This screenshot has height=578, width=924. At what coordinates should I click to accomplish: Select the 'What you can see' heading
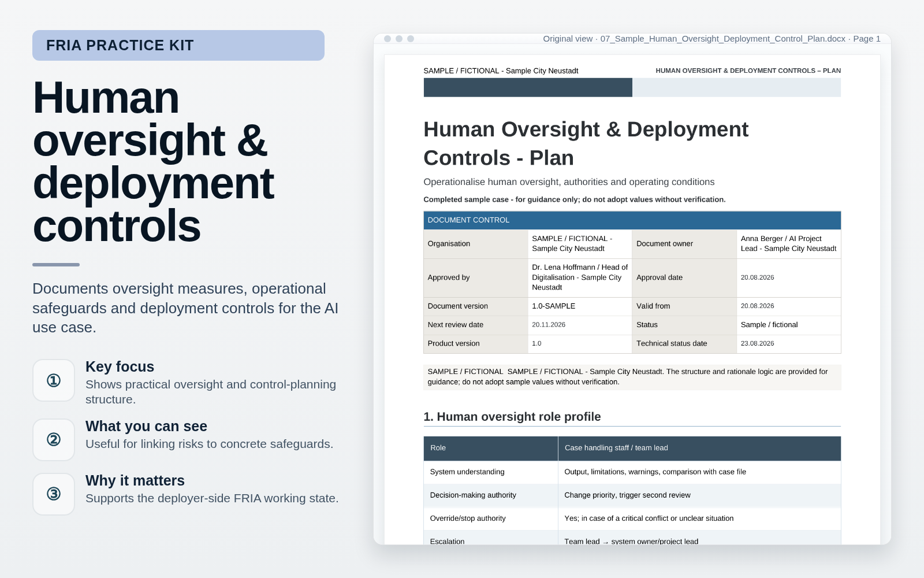click(146, 426)
